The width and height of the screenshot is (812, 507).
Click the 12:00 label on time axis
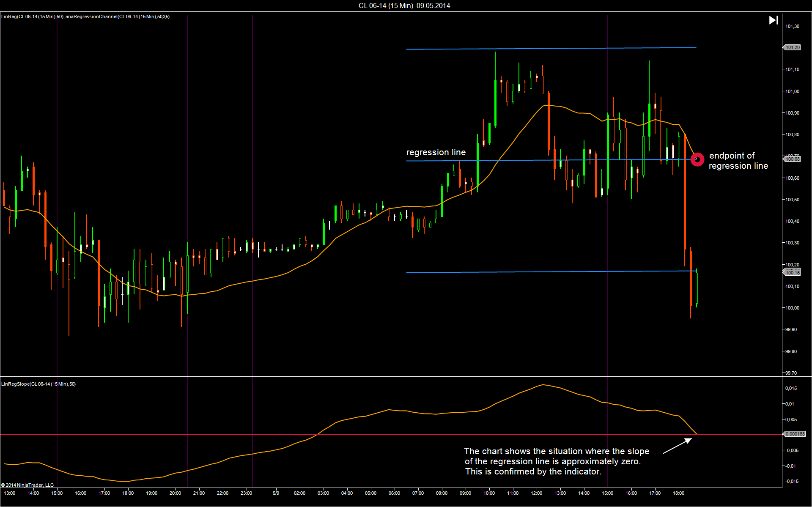pos(536,493)
